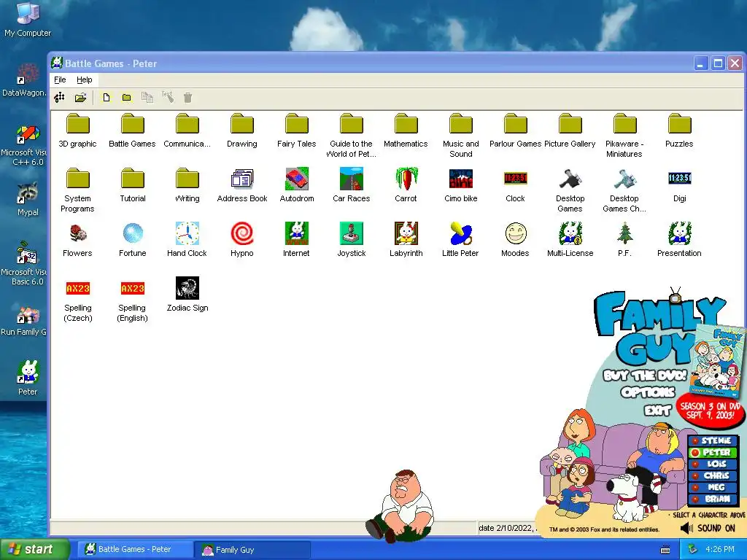Click the first toolbar icon next to open
The height and width of the screenshot is (560, 747).
(59, 98)
